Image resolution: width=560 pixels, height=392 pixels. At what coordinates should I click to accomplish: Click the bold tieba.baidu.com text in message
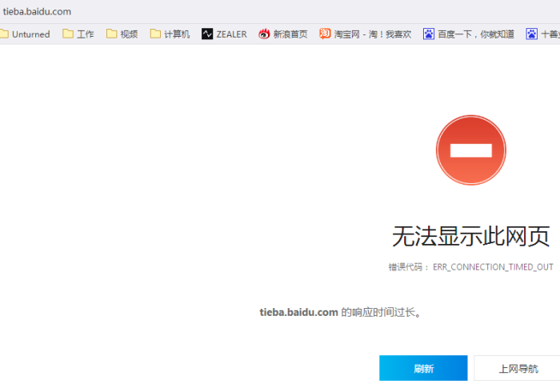pyautogui.click(x=298, y=312)
